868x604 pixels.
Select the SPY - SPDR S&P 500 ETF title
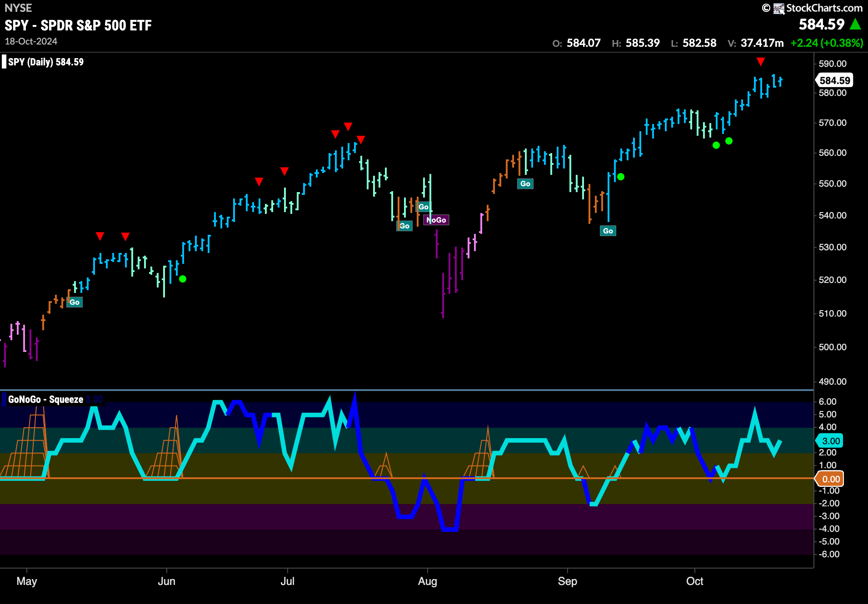tap(78, 25)
